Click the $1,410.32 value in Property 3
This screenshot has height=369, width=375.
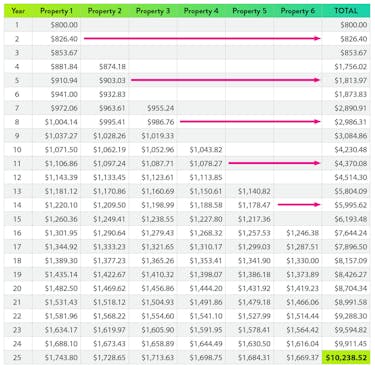click(158, 275)
